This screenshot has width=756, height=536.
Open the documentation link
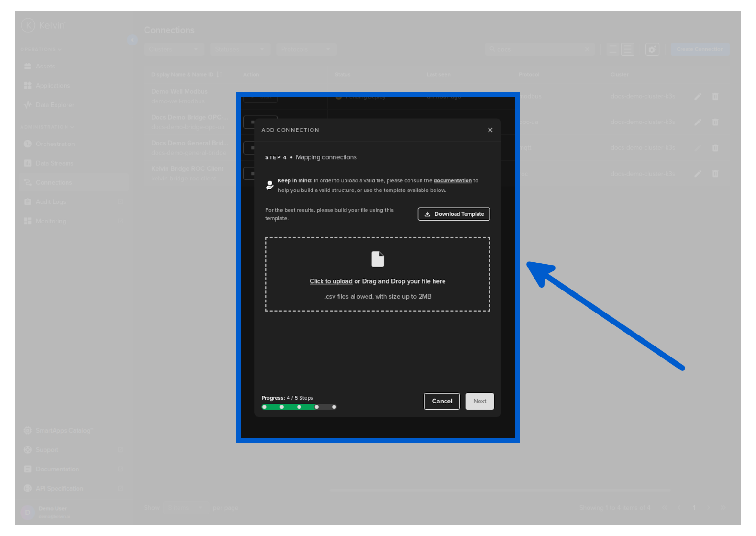click(x=452, y=181)
